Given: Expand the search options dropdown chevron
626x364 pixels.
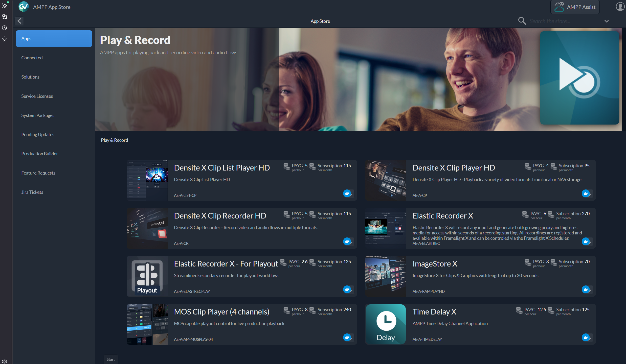Looking at the screenshot, I should [607, 21].
